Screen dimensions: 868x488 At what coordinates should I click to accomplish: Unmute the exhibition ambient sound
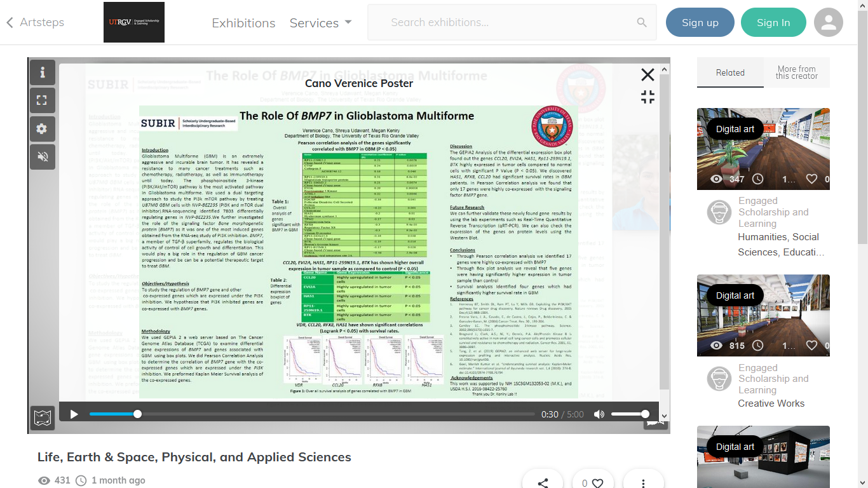(x=42, y=156)
